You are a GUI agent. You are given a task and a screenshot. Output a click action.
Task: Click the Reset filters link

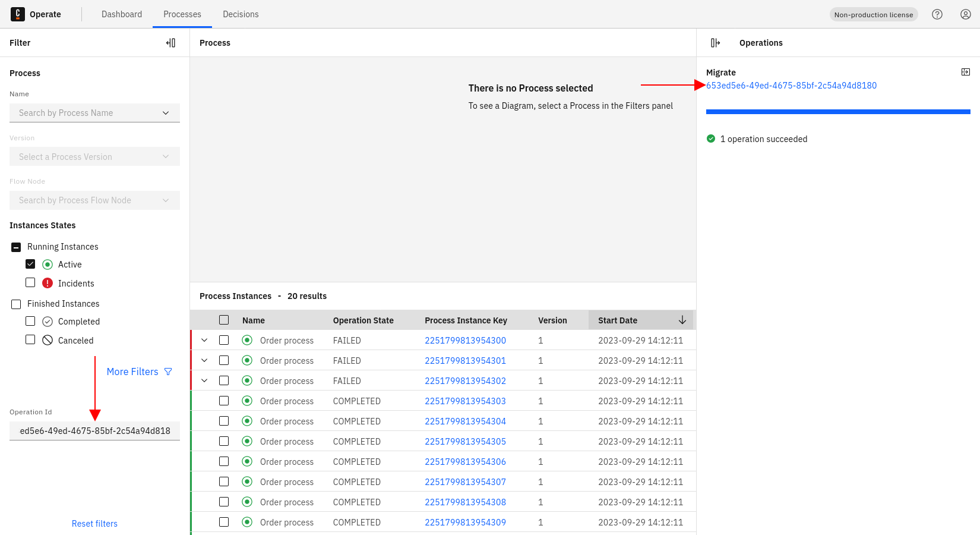[94, 524]
